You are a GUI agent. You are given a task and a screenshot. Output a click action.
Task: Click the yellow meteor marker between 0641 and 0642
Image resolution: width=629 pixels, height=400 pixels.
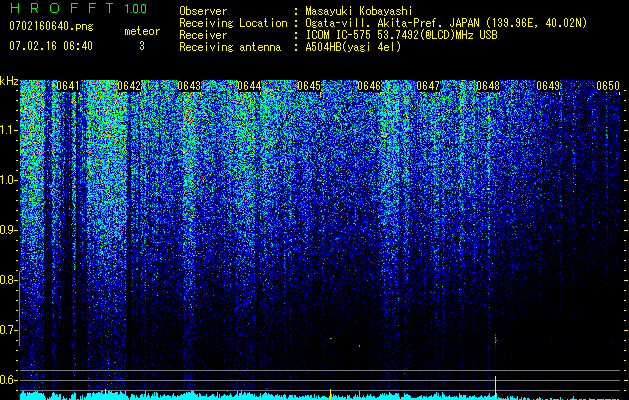pyautogui.click(x=106, y=394)
